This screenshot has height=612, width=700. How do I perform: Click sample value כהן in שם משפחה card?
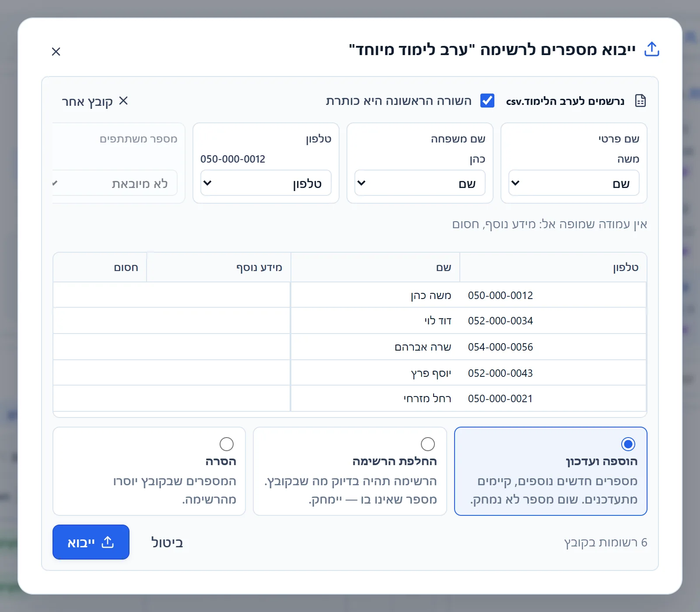[477, 159]
